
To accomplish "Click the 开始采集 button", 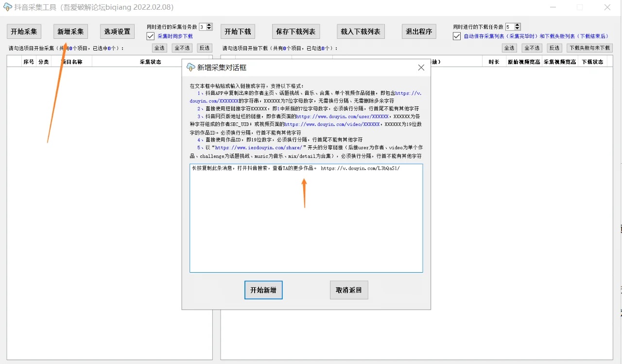I will [x=24, y=32].
